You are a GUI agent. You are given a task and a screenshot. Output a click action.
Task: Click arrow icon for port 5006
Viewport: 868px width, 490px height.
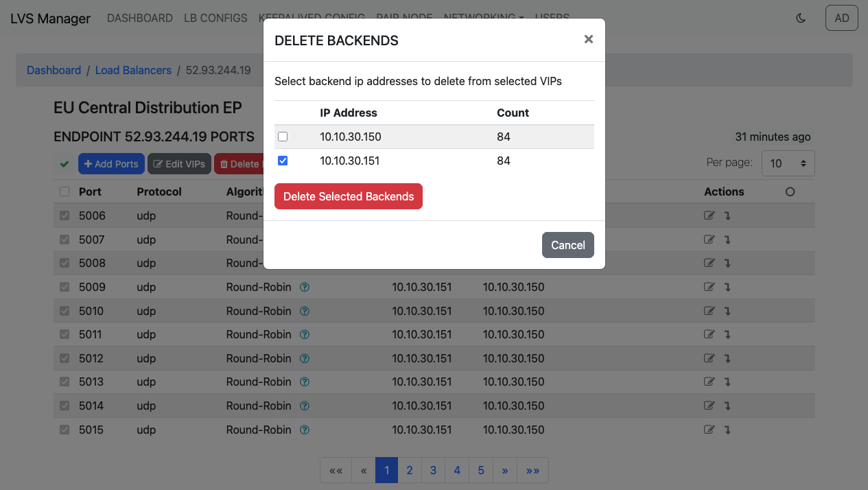pos(727,216)
